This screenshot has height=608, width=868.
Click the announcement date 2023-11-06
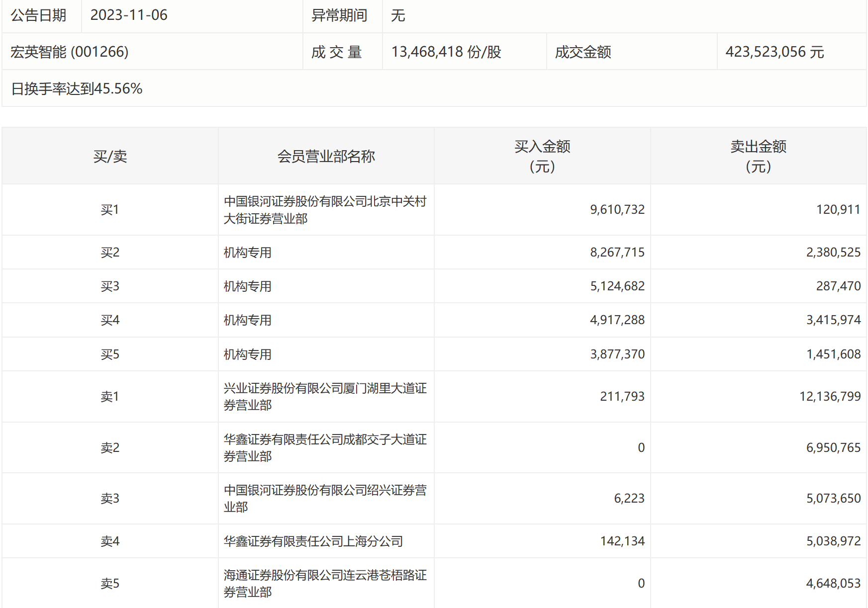[x=129, y=15]
